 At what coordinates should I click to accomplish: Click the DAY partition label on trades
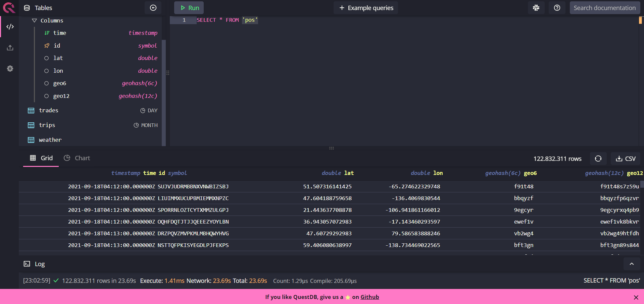pyautogui.click(x=149, y=111)
